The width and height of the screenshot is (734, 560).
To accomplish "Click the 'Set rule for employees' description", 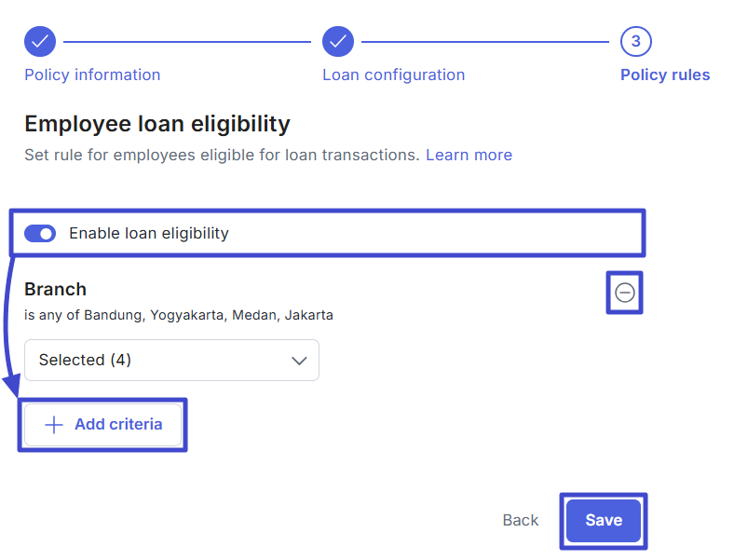I will (222, 155).
